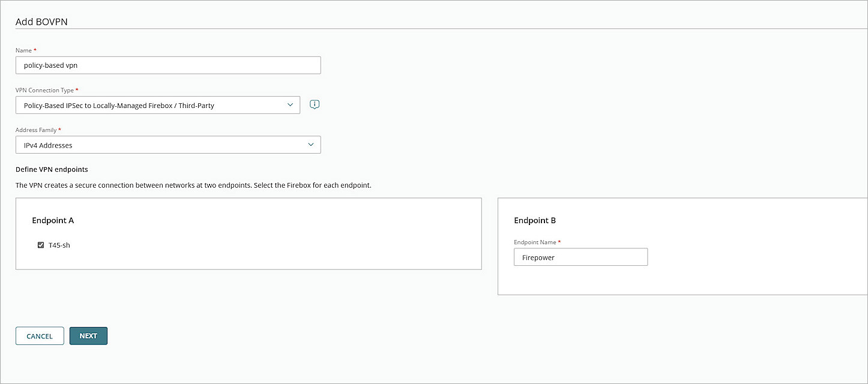Click the T45-sh checkbox under Endpoint A
868x384 pixels.
click(40, 245)
